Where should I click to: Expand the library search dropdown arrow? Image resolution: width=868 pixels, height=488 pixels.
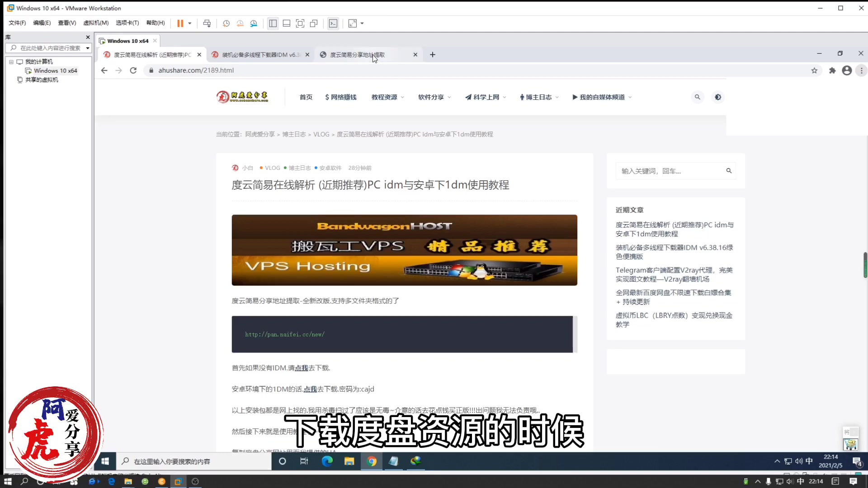[x=88, y=48]
